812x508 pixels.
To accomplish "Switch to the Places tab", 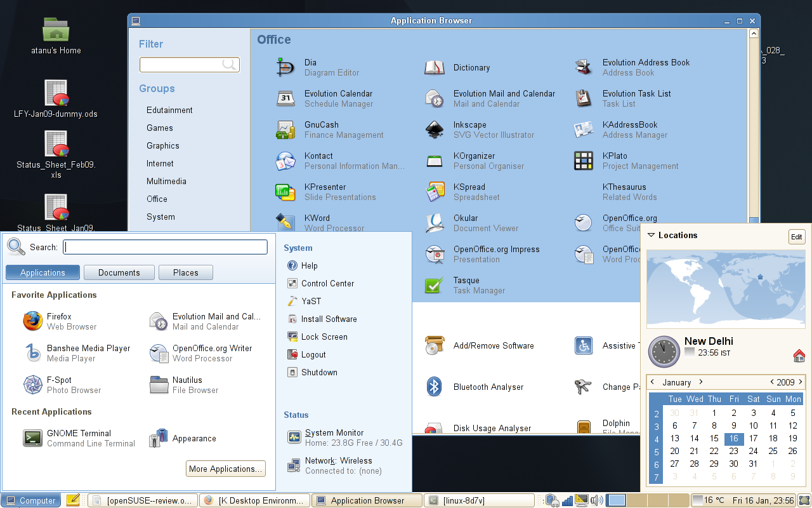I will click(186, 272).
